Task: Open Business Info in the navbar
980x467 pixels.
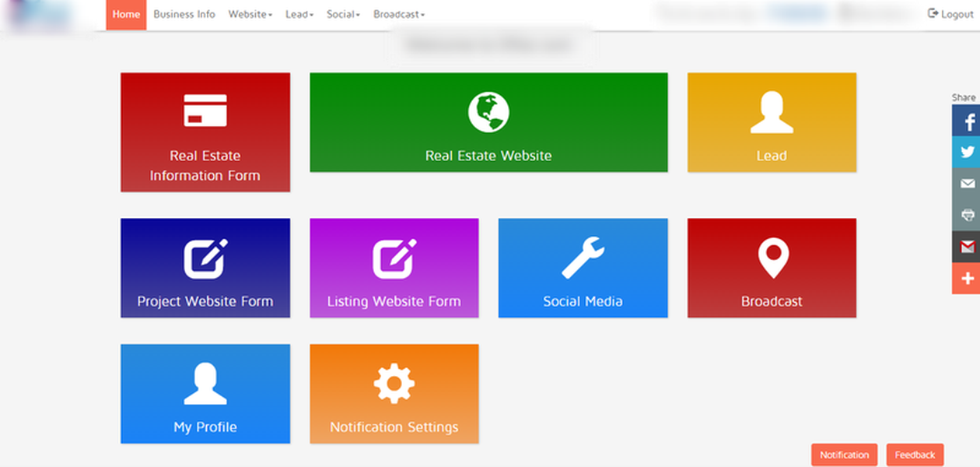Action: pos(184,15)
